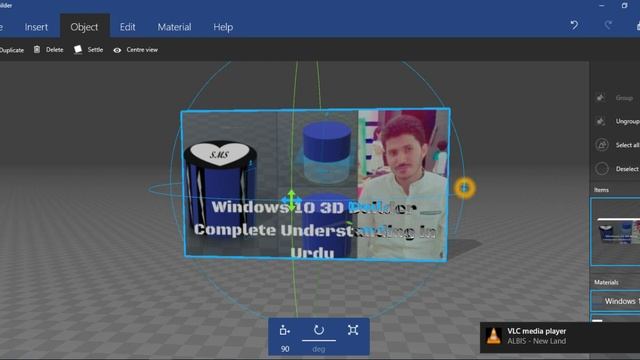Click the Centre view eye icon
Screen dimensions: 640x360
pos(117,50)
